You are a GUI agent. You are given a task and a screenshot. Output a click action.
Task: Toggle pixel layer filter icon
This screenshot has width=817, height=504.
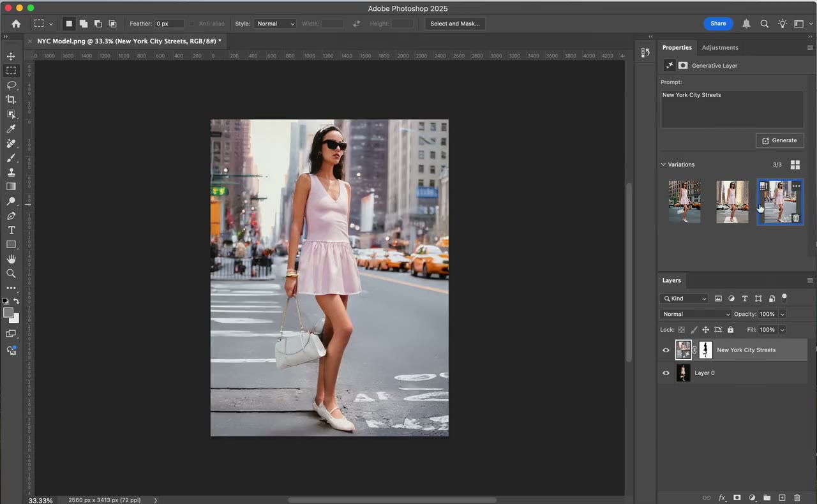(x=718, y=299)
